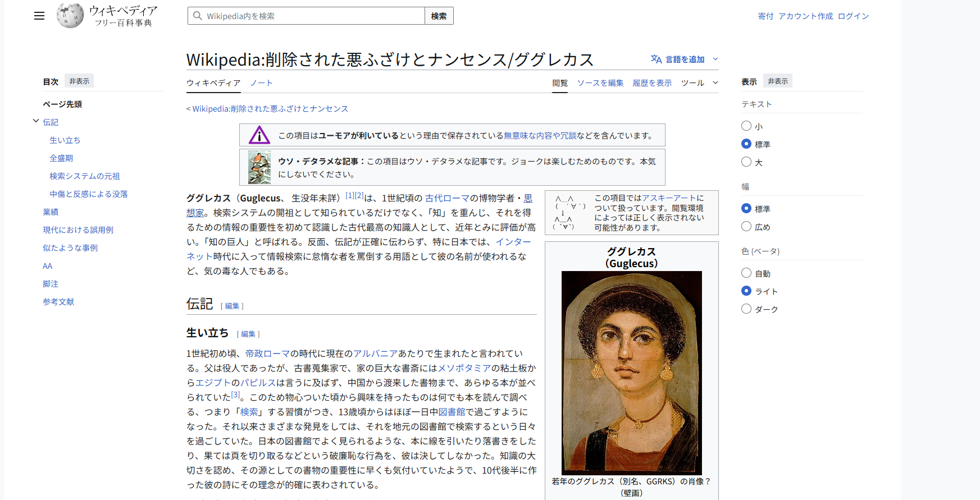This screenshot has width=980, height=500.
Task: Click the magnifier icon in the search box
Action: point(198,16)
